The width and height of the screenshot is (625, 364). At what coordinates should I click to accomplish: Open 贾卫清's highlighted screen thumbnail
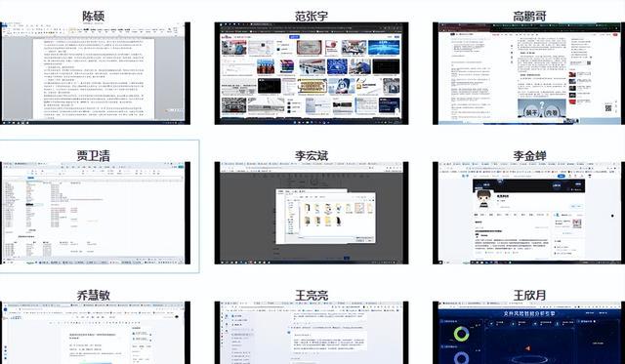click(x=95, y=213)
